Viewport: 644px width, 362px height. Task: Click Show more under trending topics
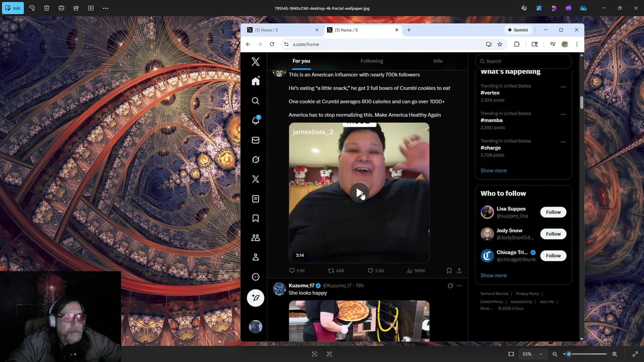pos(494,170)
